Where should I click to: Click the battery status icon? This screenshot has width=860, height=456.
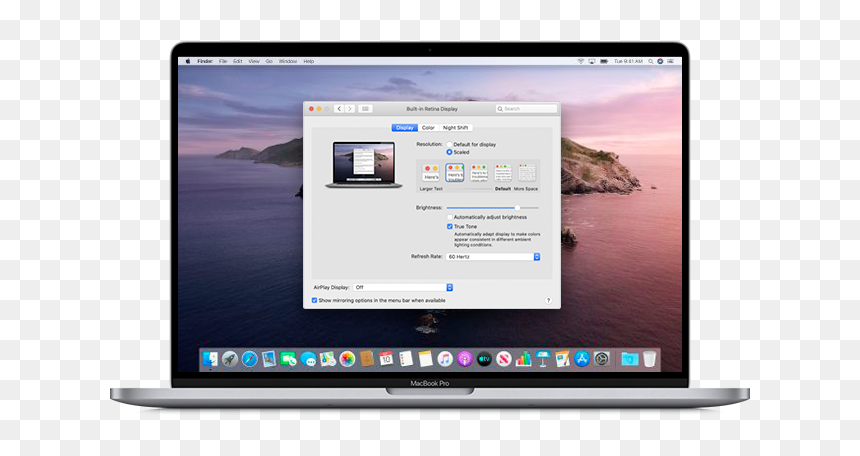(x=604, y=61)
